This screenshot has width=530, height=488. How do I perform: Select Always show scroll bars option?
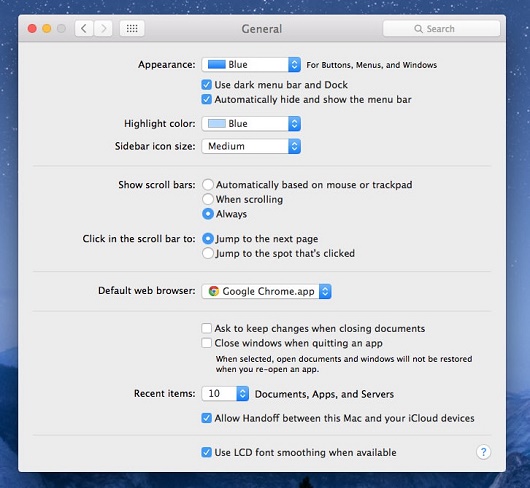208,214
